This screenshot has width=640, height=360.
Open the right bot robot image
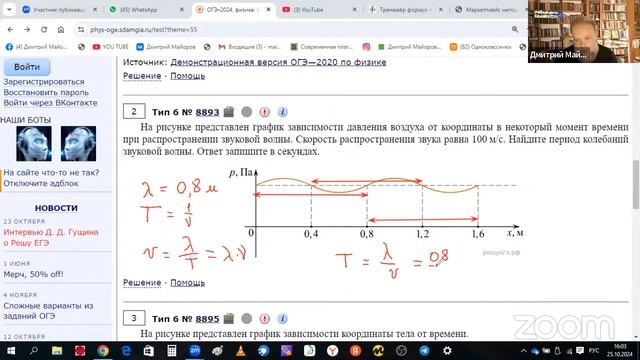(78, 143)
